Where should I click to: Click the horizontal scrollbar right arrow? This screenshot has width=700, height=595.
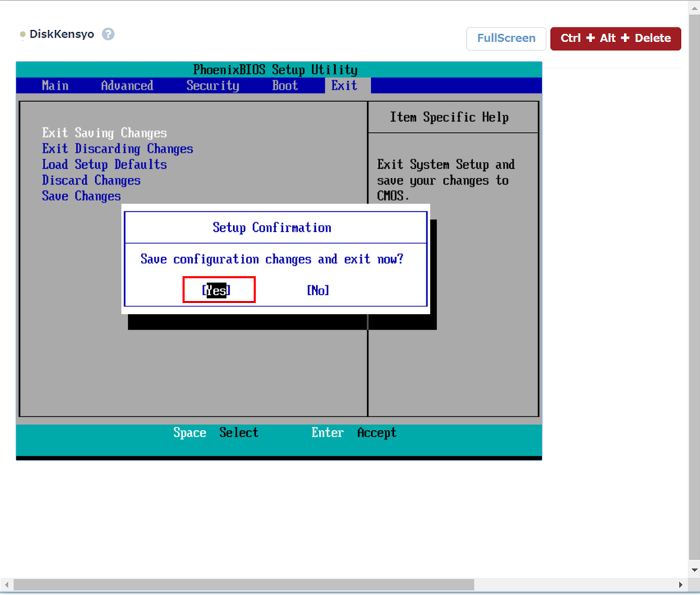click(680, 584)
